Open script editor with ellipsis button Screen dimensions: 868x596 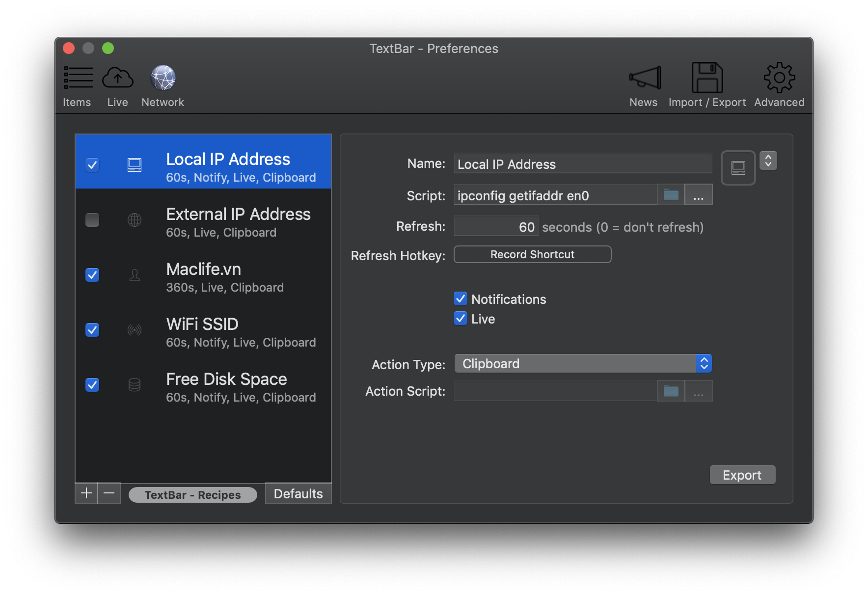[698, 195]
